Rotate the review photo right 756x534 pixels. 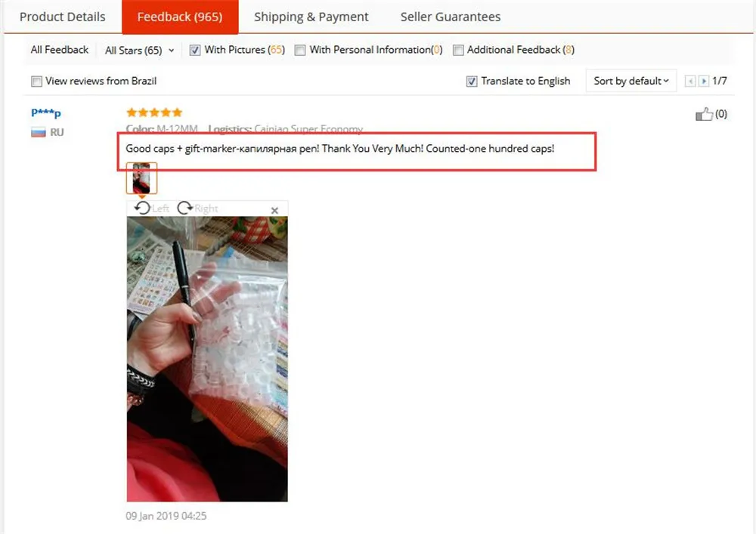click(x=197, y=208)
